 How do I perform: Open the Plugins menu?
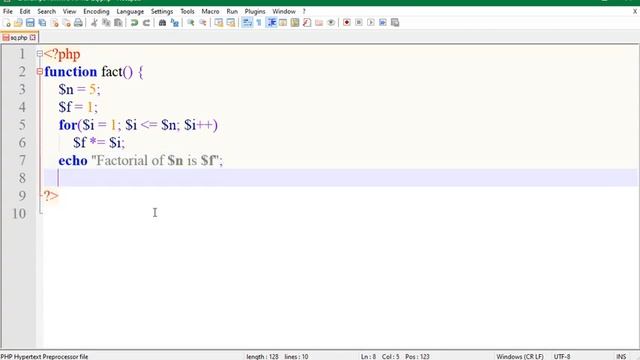[255, 11]
